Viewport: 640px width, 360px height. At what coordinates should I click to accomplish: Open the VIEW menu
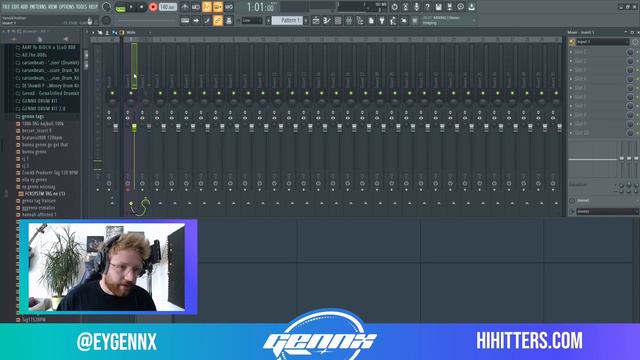click(x=52, y=7)
